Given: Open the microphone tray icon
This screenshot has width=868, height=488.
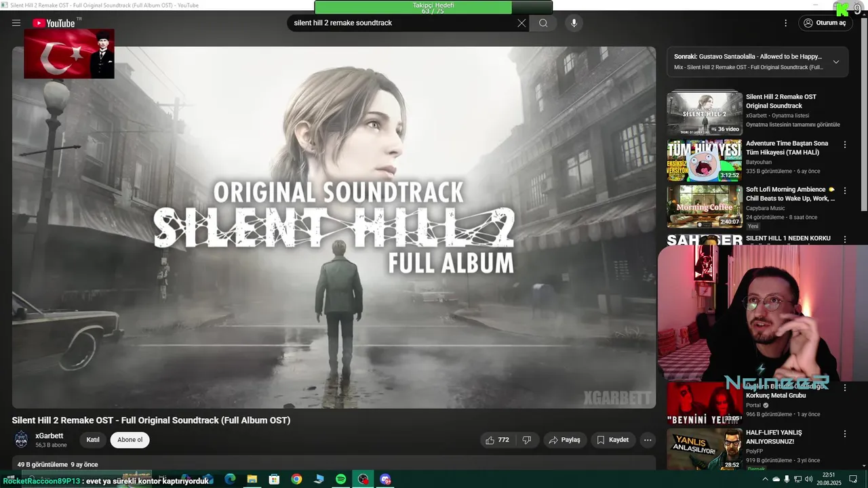Looking at the screenshot, I should point(787,479).
